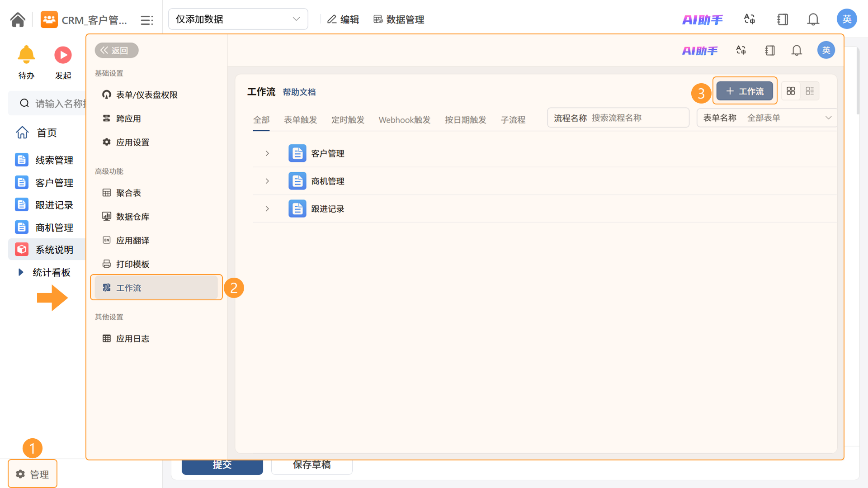
Task: Expand 统计看板 in left navigation
Action: [x=20, y=272]
